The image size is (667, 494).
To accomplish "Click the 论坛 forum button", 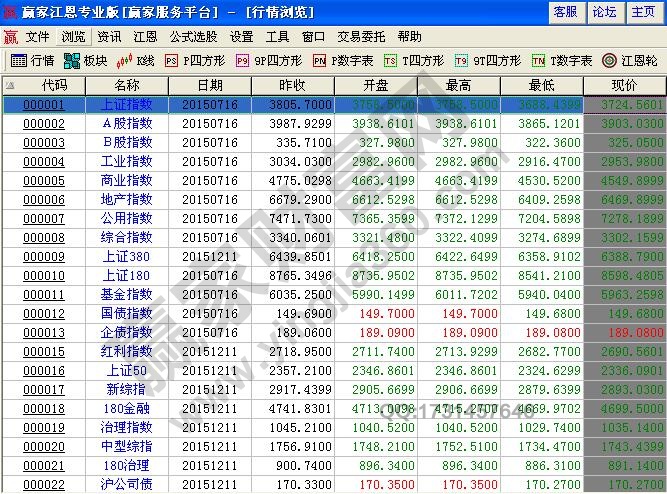I will point(604,12).
